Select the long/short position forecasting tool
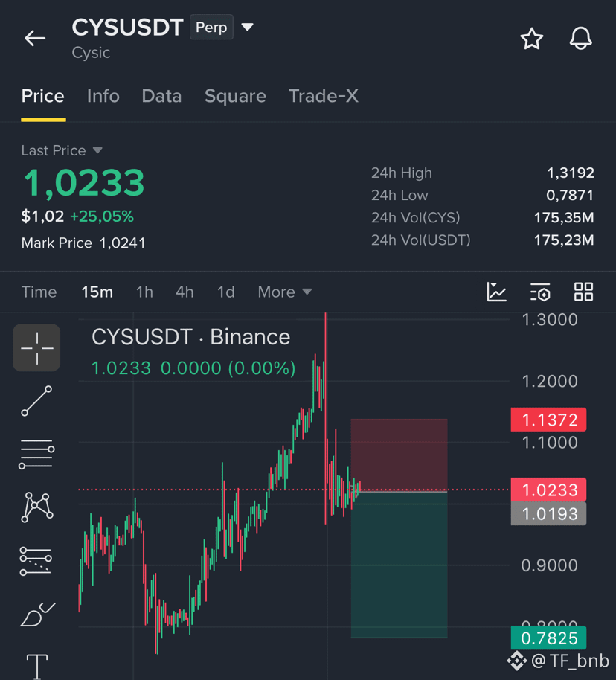 [36, 561]
